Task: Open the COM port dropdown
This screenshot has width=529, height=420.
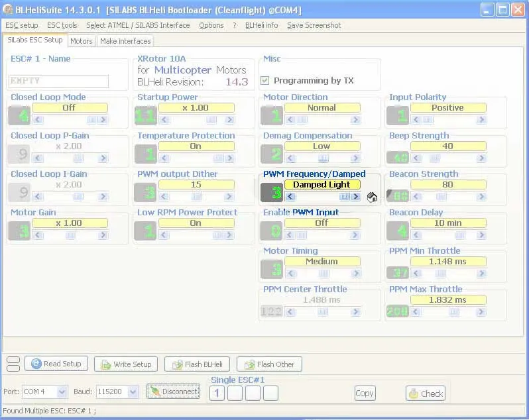Action: (x=62, y=392)
